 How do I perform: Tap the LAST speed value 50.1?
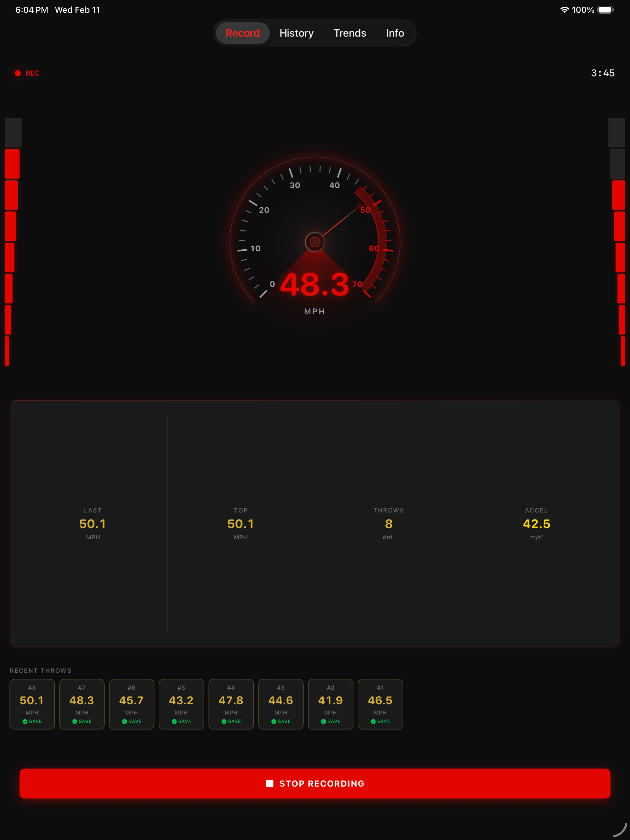(x=93, y=524)
